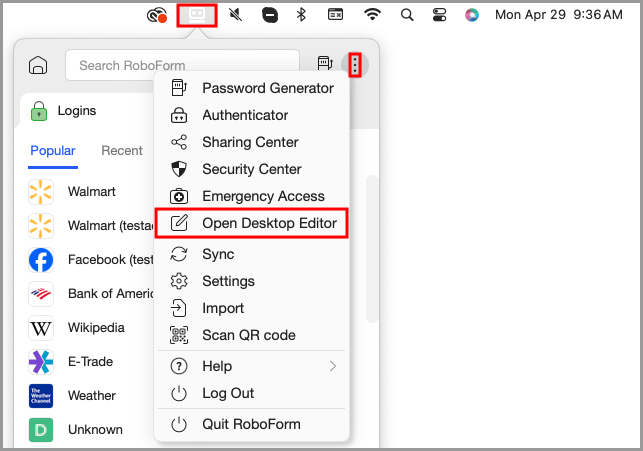The image size is (643, 451).
Task: Click the Help question mark icon
Action: click(179, 366)
